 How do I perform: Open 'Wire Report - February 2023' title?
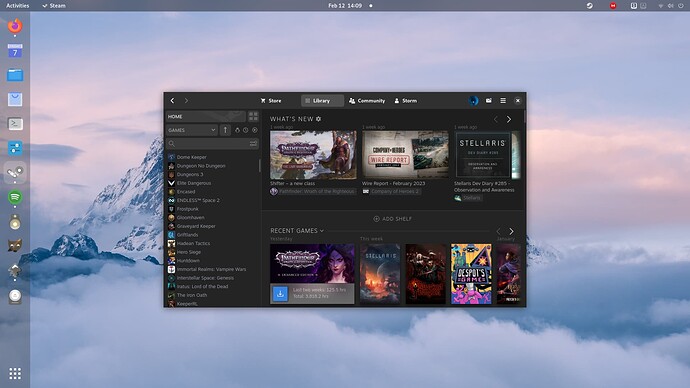(x=393, y=183)
